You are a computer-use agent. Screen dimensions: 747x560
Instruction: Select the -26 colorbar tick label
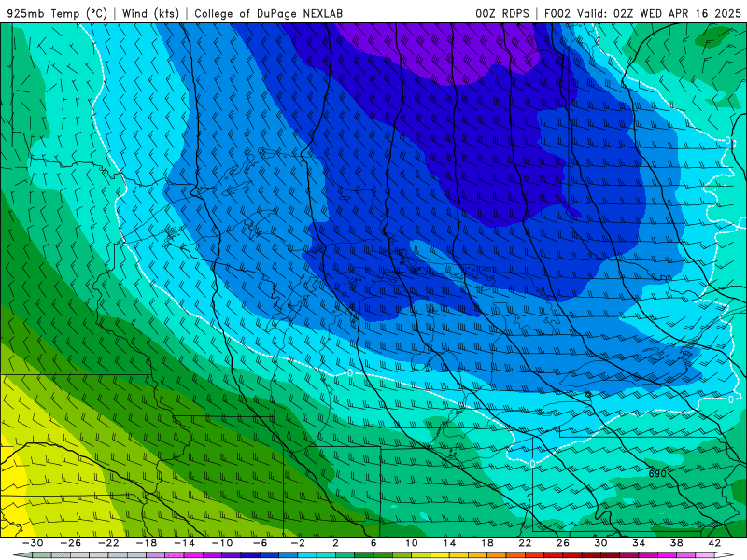(x=71, y=543)
